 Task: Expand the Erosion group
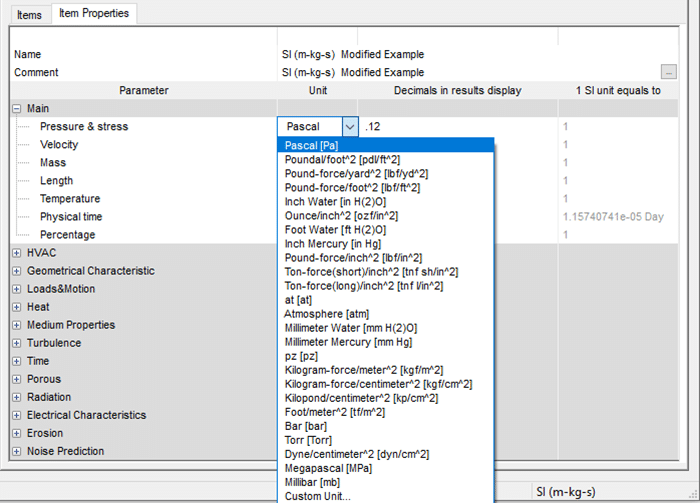point(17,433)
